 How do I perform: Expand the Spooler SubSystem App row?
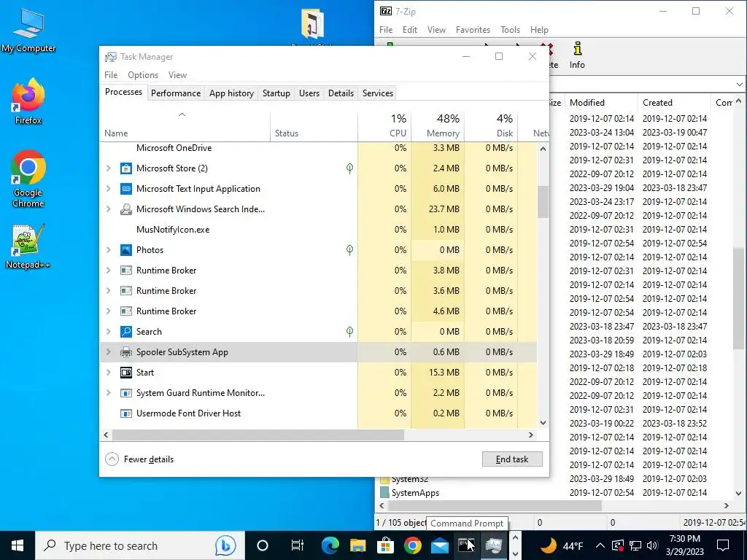pos(109,352)
